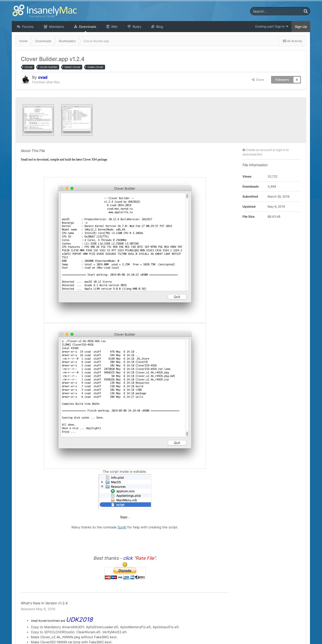The image size is (322, 644).
Task: Click the Wiki stack icon
Action: tap(108, 27)
